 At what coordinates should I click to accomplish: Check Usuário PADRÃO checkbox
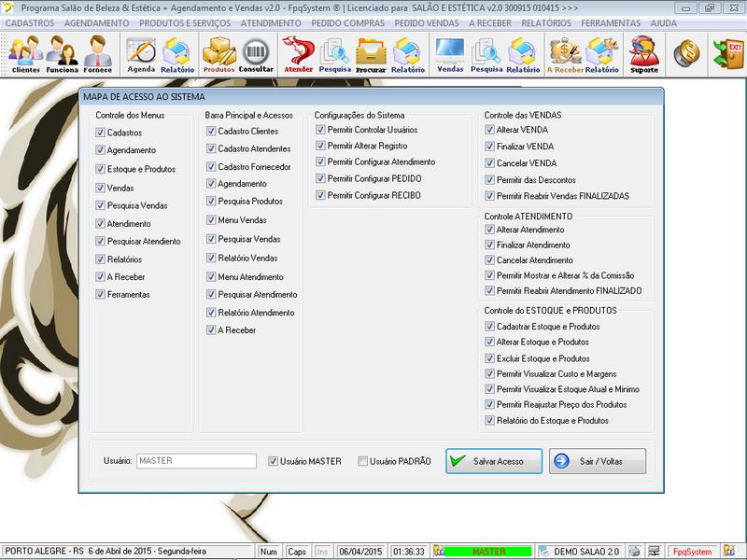click(x=363, y=461)
